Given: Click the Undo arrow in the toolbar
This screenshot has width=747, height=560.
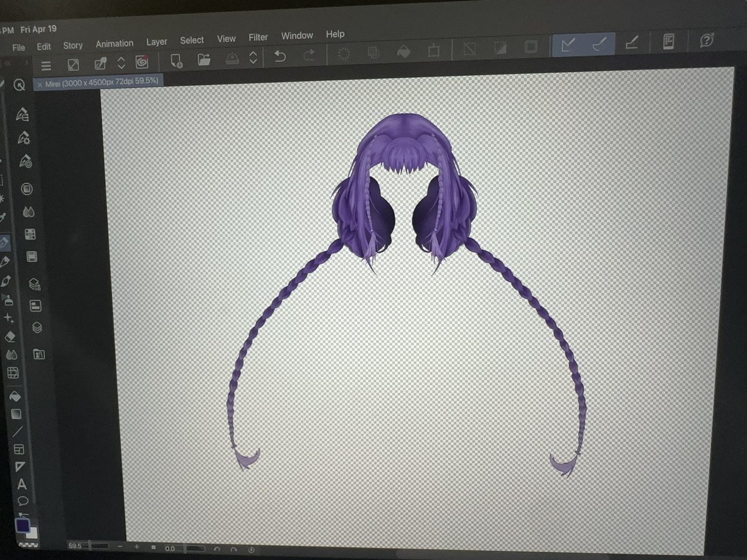Looking at the screenshot, I should 280,56.
